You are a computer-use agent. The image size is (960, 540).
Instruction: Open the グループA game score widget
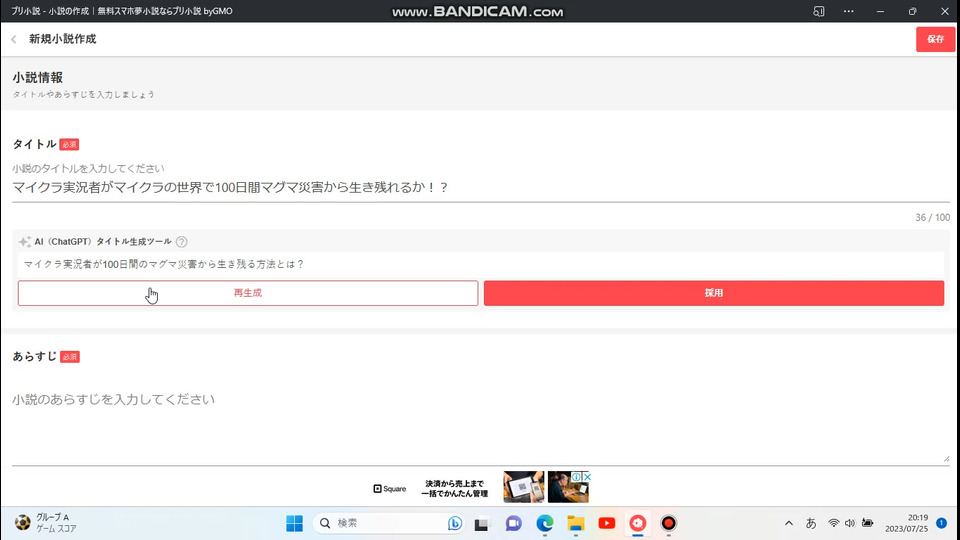[x=46, y=523]
